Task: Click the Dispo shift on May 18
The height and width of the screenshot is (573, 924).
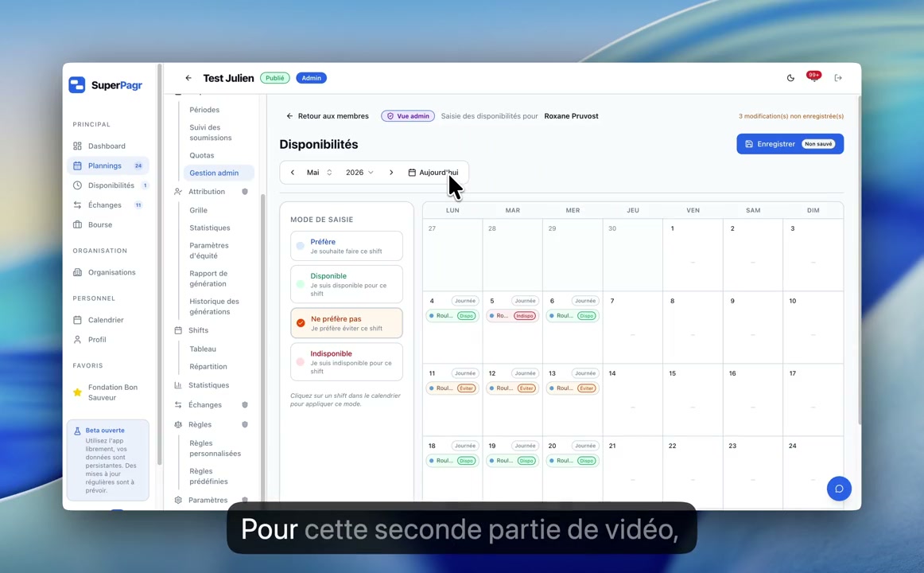Action: coord(452,461)
